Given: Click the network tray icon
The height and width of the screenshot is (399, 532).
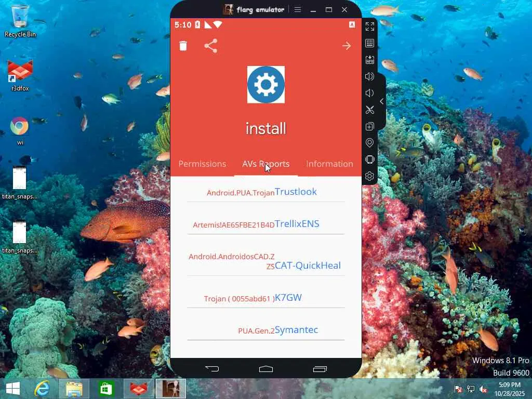Looking at the screenshot, I should 471,389.
